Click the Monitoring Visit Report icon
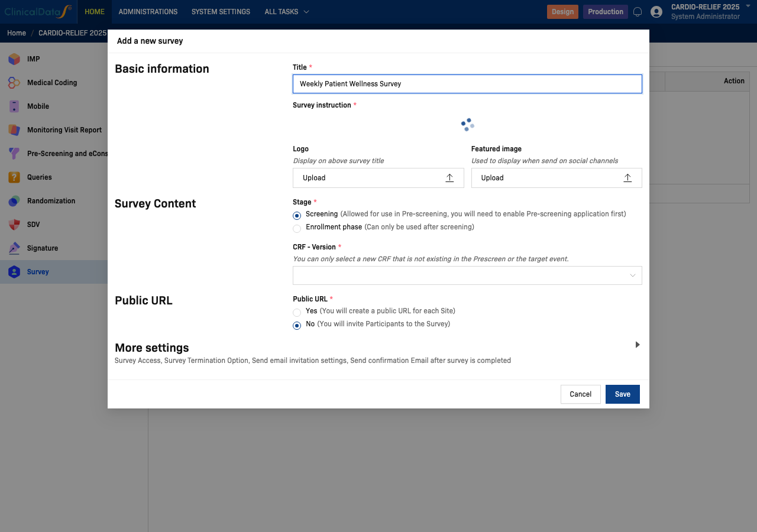757x532 pixels. pyautogui.click(x=14, y=130)
